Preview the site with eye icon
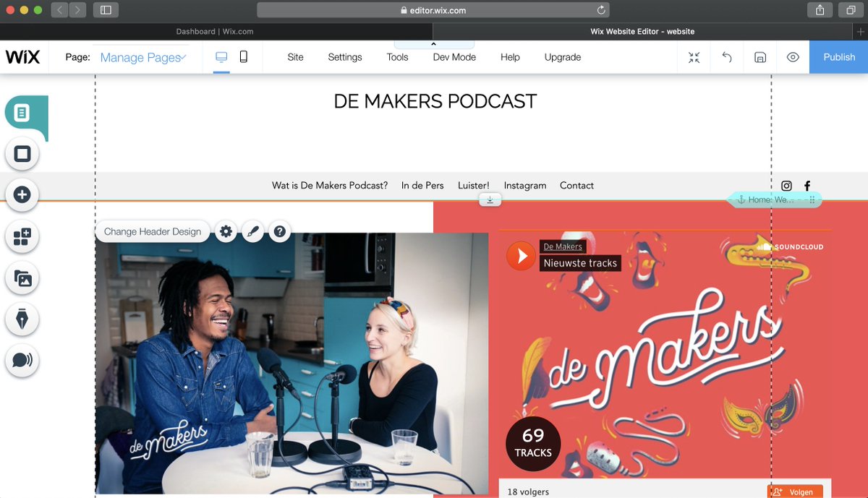This screenshot has width=868, height=498. point(793,57)
